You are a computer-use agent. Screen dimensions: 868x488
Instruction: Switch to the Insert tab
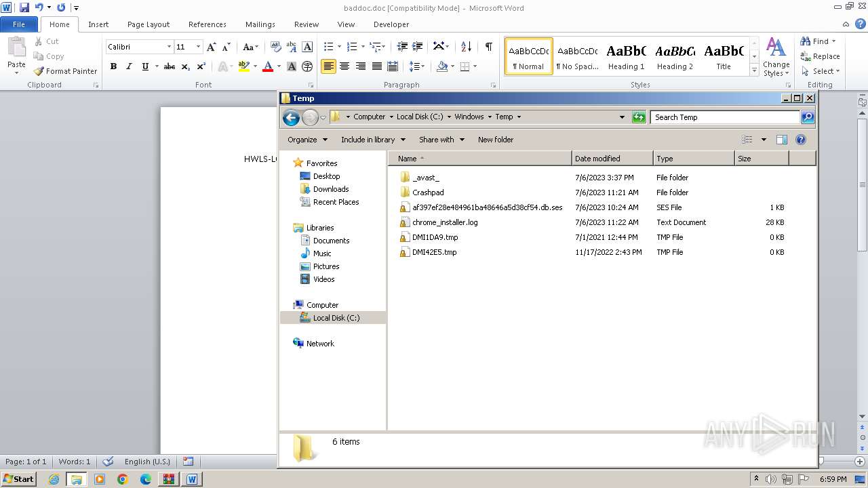point(98,24)
